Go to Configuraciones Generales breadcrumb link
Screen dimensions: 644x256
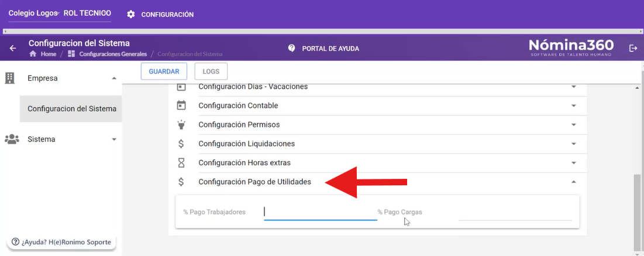[113, 54]
